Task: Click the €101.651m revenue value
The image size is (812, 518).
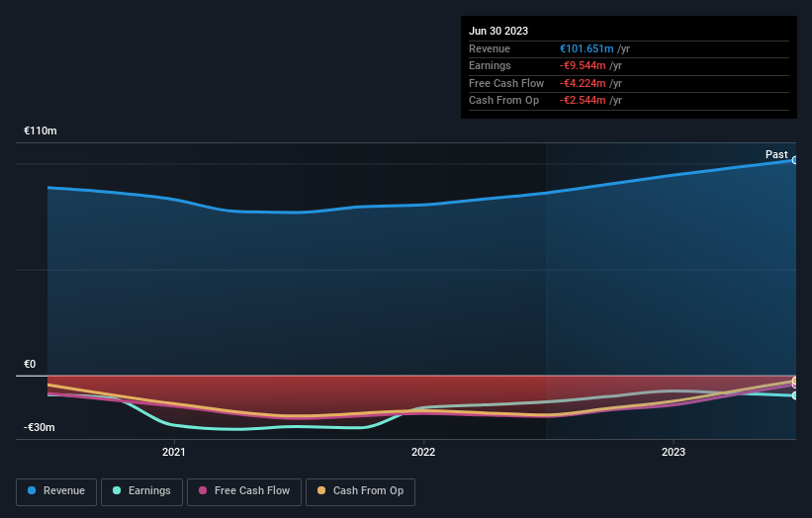Action: (x=586, y=48)
